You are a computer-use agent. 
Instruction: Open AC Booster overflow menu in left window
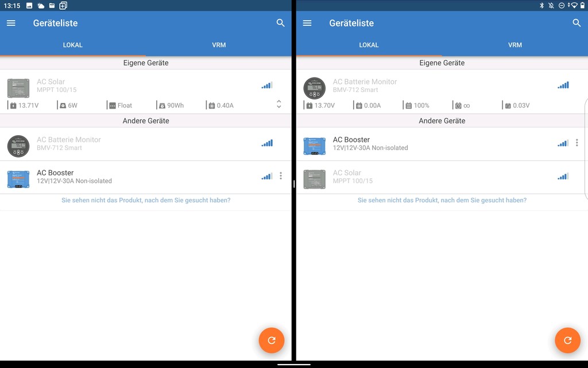point(280,176)
